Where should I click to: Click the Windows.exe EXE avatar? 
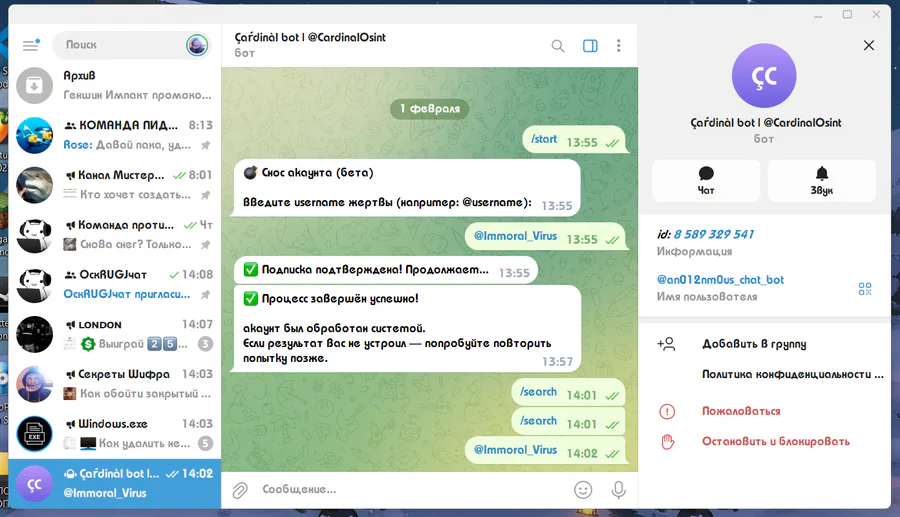34,434
